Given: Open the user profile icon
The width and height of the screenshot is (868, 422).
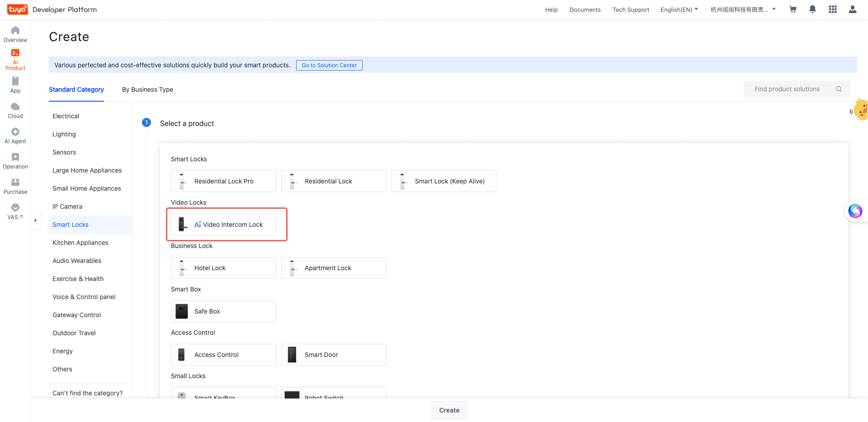Looking at the screenshot, I should [x=852, y=9].
